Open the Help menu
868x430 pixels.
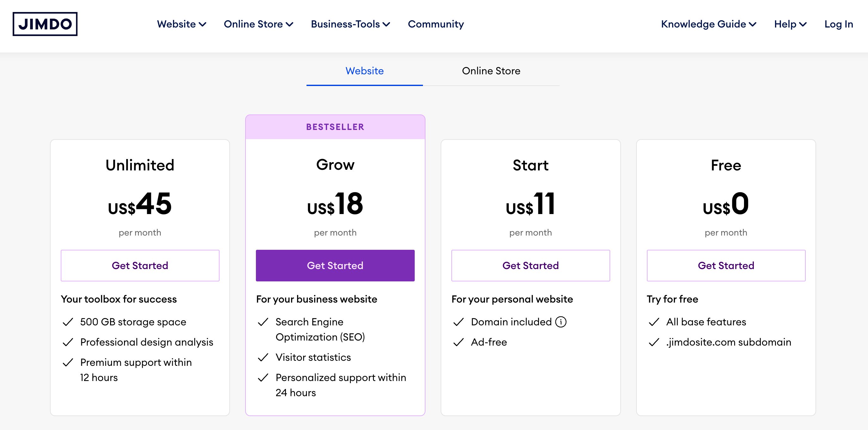point(790,24)
